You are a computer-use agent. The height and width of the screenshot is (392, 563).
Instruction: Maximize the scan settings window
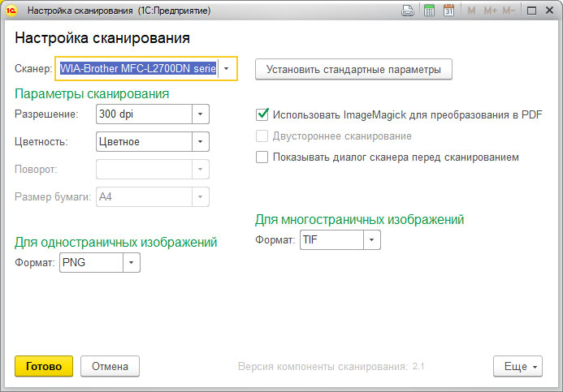pos(531,11)
